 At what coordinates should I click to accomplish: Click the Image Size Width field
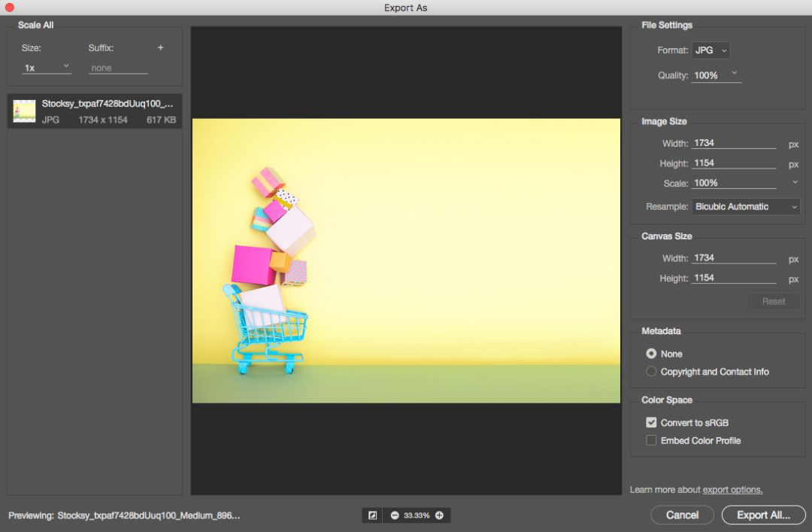[734, 143]
